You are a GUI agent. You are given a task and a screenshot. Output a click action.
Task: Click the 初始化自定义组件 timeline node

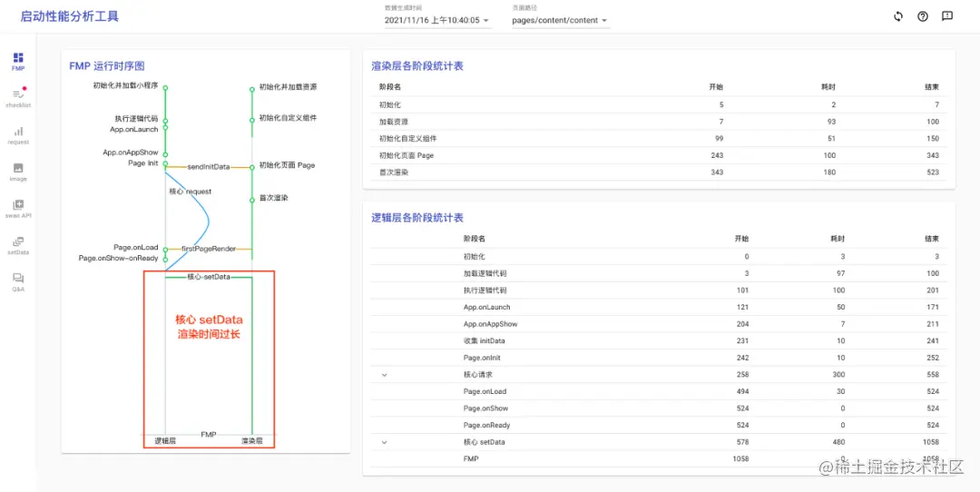(x=252, y=119)
